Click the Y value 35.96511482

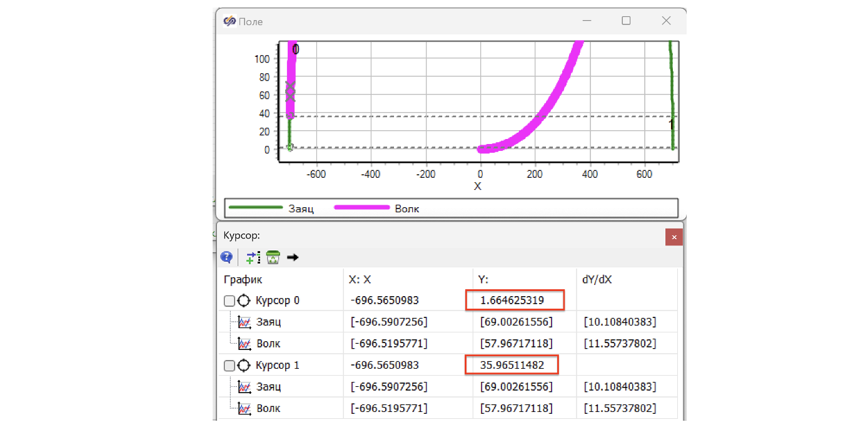[x=511, y=364]
